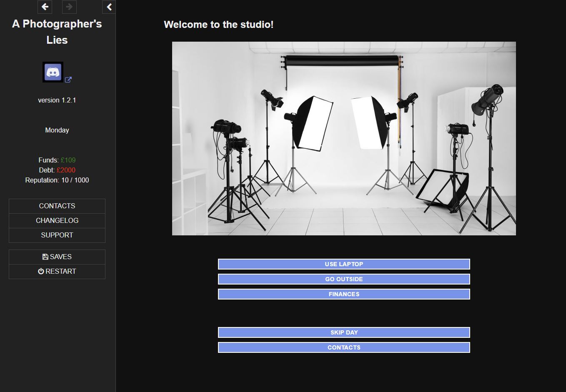The image size is (566, 392).
Task: Open the CHANGELOG entry
Action: pyautogui.click(x=57, y=220)
